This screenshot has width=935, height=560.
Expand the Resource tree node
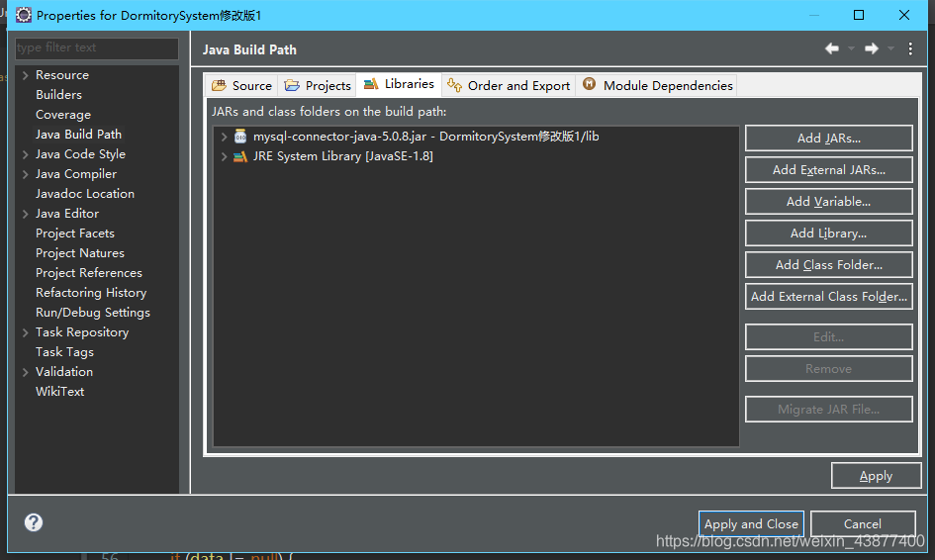point(25,75)
